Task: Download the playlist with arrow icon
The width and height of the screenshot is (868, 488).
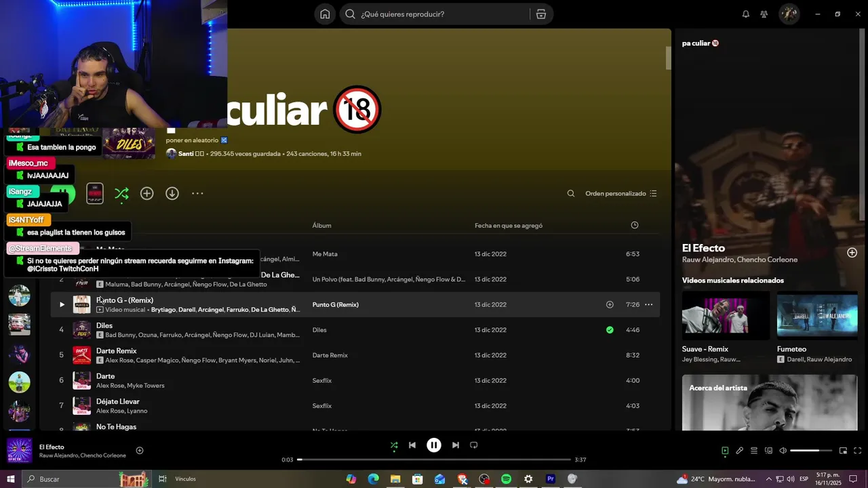Action: [172, 194]
